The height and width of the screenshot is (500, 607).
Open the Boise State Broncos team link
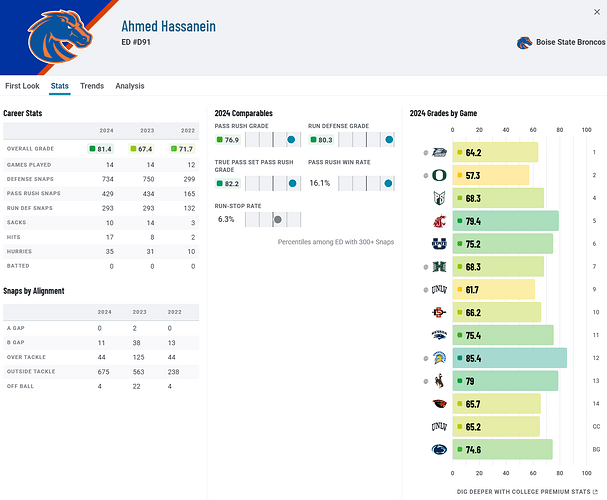(x=560, y=43)
